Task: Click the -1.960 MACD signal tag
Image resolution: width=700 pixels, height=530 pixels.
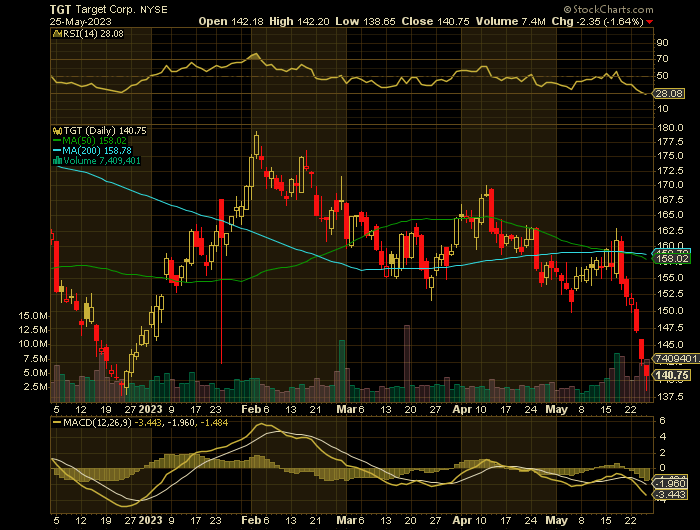Action: coord(671,484)
